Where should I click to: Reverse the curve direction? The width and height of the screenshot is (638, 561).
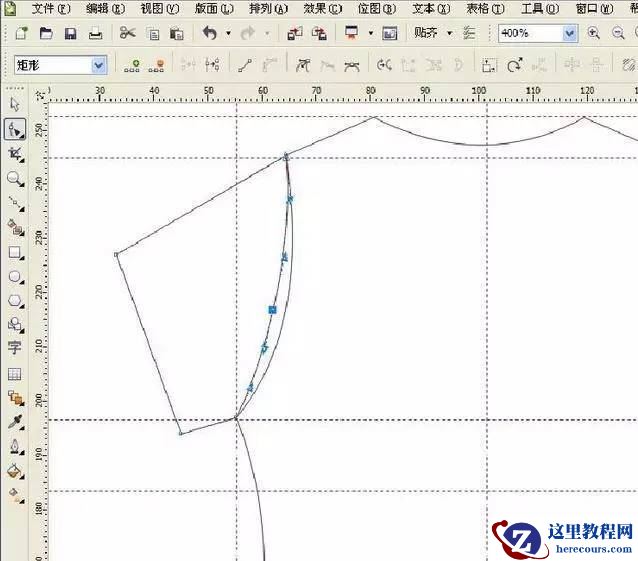point(384,65)
